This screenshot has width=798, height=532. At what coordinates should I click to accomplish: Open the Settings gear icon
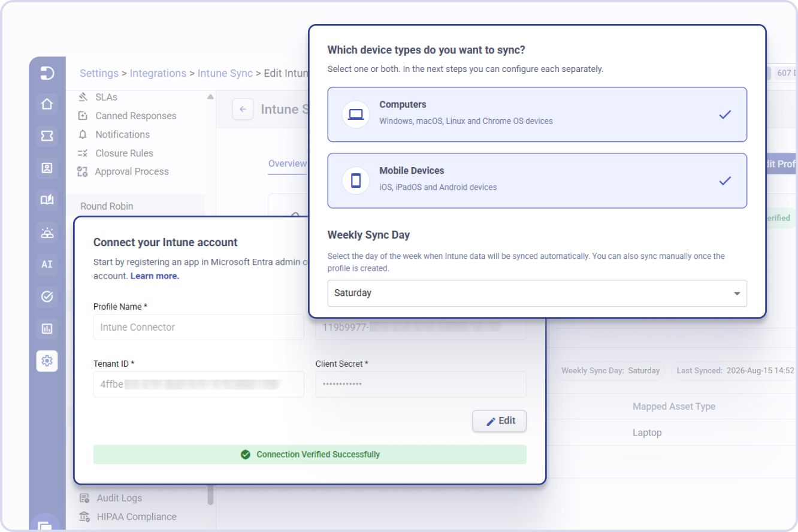pos(47,361)
